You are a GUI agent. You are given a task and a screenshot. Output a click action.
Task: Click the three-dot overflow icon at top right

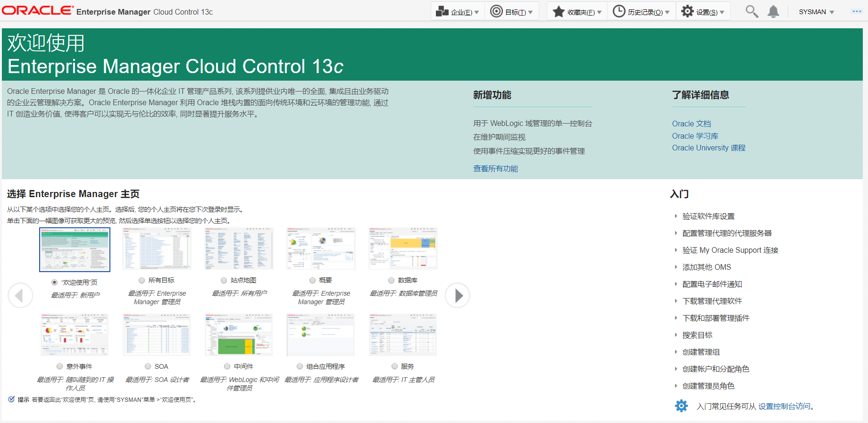point(857,11)
